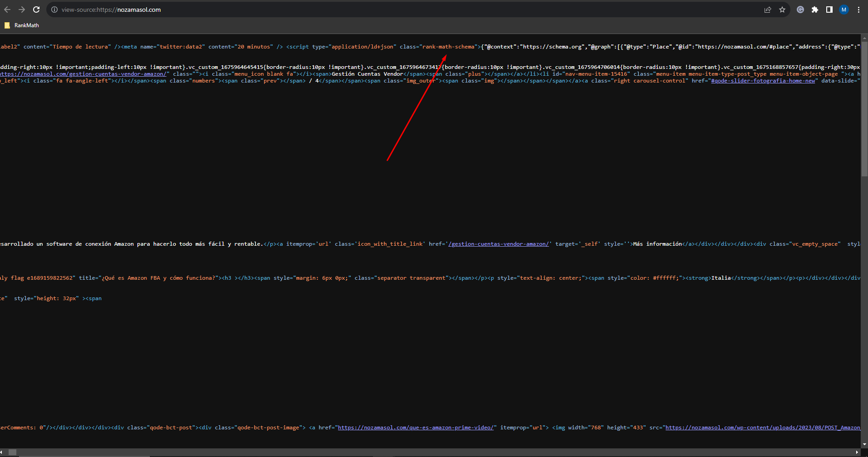The height and width of the screenshot is (457, 868).
Task: Click the share page icon
Action: tap(768, 10)
